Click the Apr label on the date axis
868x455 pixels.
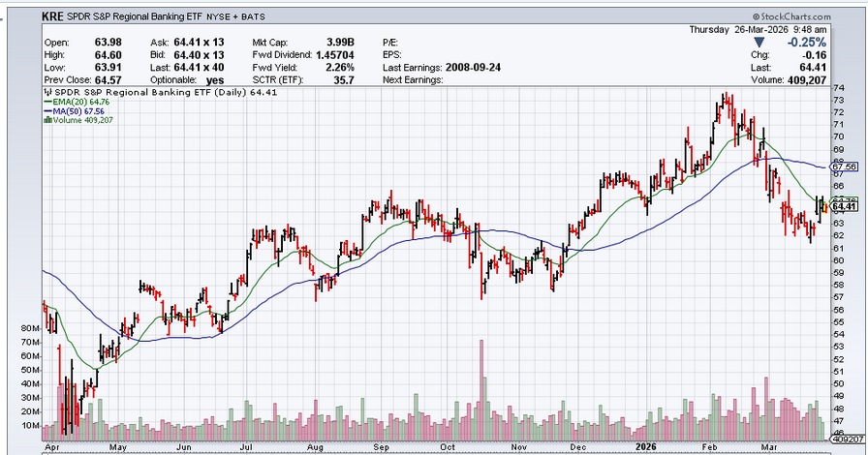51,446
